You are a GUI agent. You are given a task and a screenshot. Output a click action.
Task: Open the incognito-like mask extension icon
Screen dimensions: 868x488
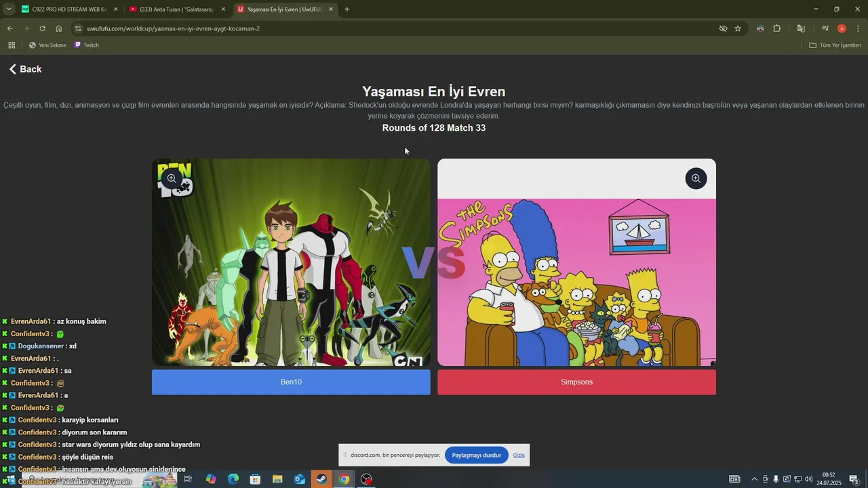tap(760, 28)
